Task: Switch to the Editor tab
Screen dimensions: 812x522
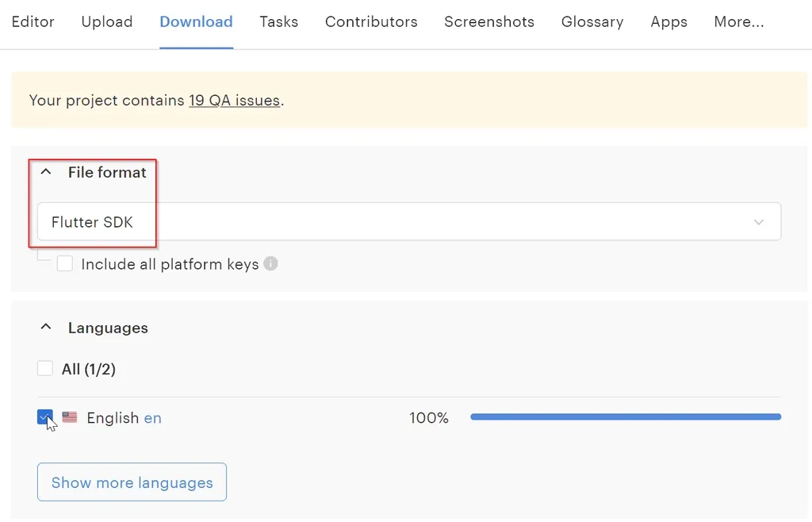Action: pyautogui.click(x=33, y=22)
